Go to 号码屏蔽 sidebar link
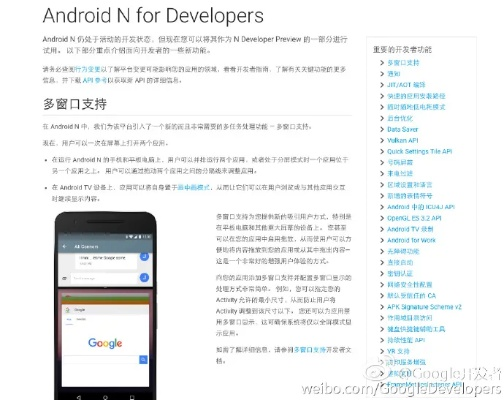Image resolution: width=504 pixels, height=400 pixels. 400,162
